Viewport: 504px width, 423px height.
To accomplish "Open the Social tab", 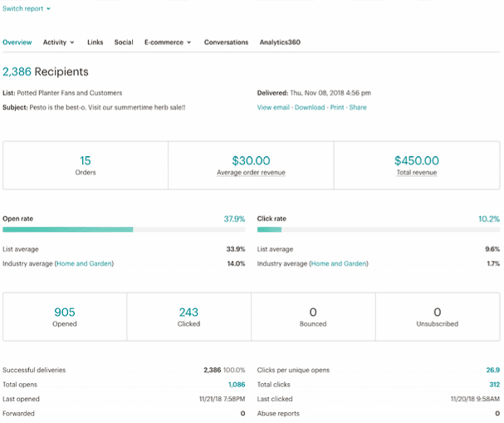I will click(x=124, y=42).
